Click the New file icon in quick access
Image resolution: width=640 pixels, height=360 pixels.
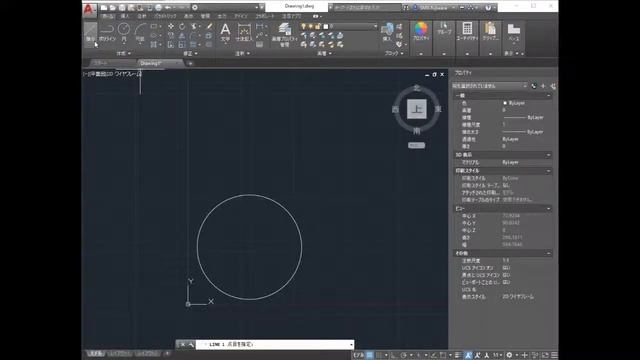click(104, 7)
